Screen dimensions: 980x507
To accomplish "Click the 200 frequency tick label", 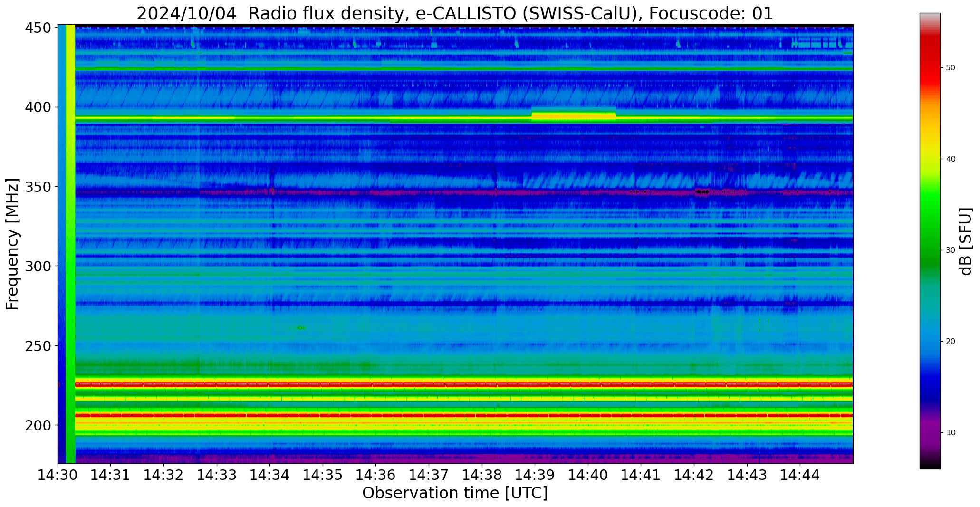I will click(38, 425).
